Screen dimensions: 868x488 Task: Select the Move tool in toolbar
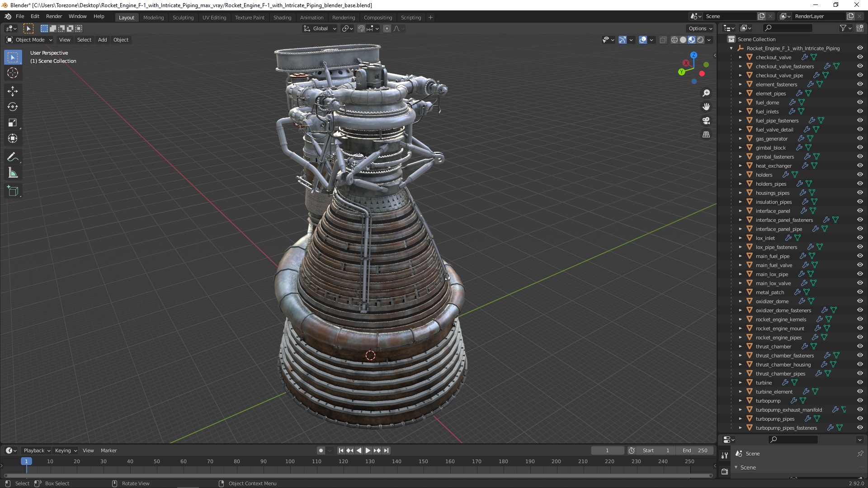(x=13, y=91)
